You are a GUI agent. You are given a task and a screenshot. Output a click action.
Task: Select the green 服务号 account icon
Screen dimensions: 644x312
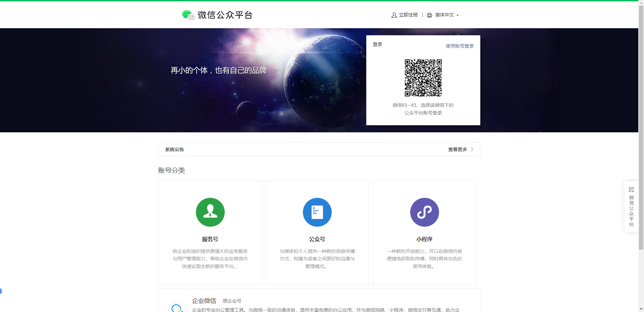point(210,212)
